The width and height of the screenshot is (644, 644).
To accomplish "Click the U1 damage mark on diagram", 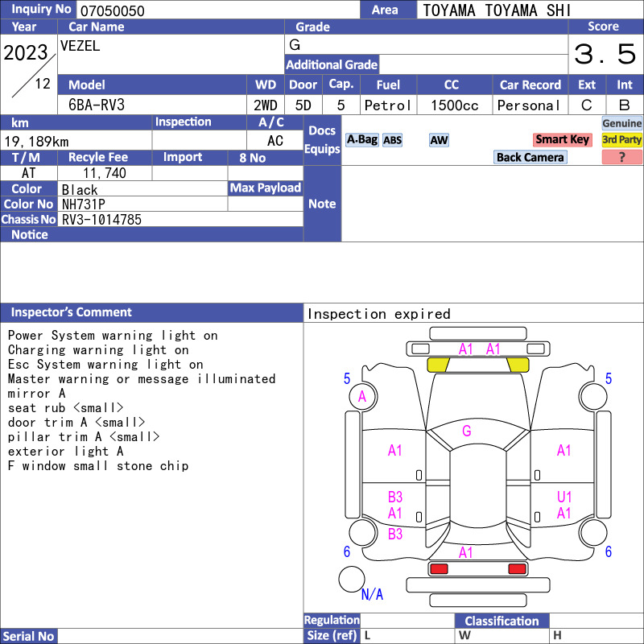I will coord(564,497).
